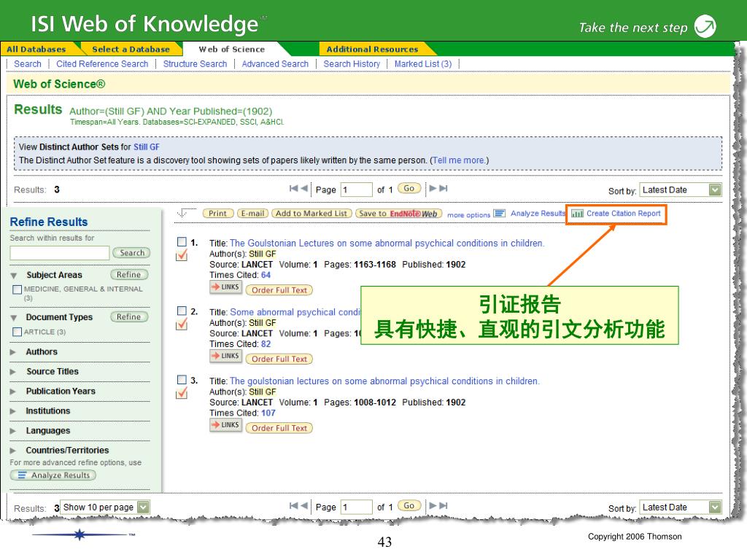This screenshot has width=747, height=560.
Task: Collapse the Document Types section
Action: tap(14, 318)
